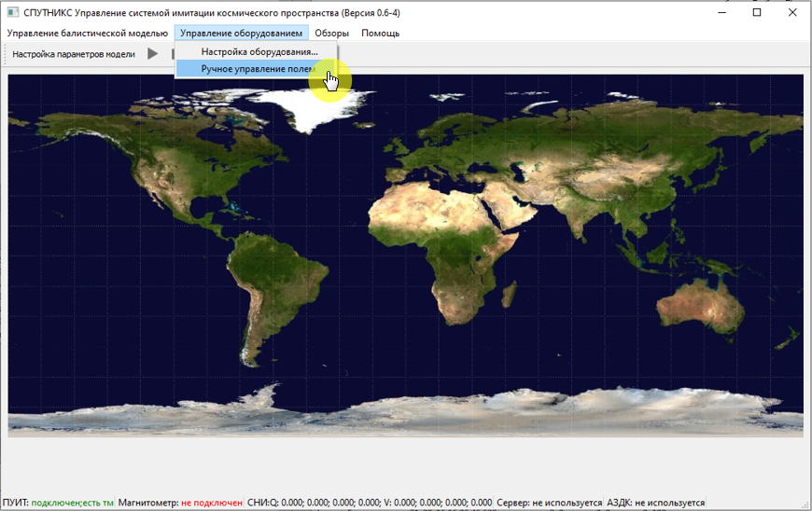The height and width of the screenshot is (511, 812).
Task: Click the АЗДК status indicator
Action: point(655,503)
